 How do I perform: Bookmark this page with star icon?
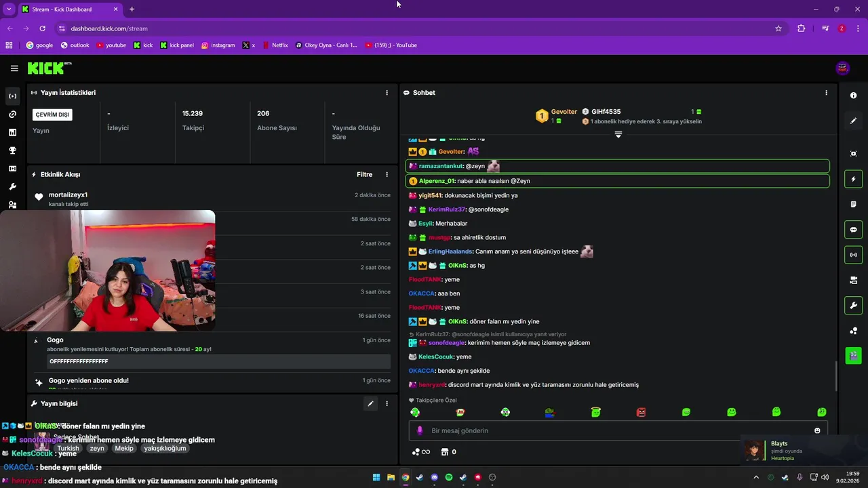tap(778, 28)
